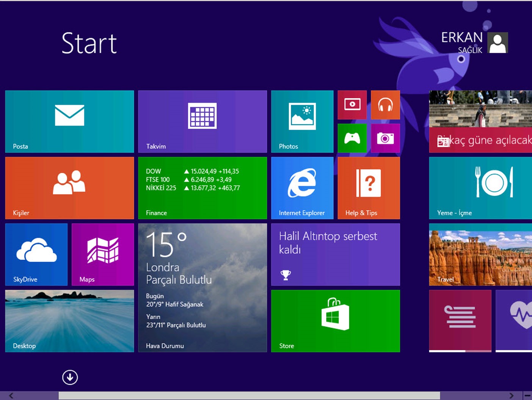532x400 pixels.
Task: Launch the Camera small tile
Action: point(385,138)
